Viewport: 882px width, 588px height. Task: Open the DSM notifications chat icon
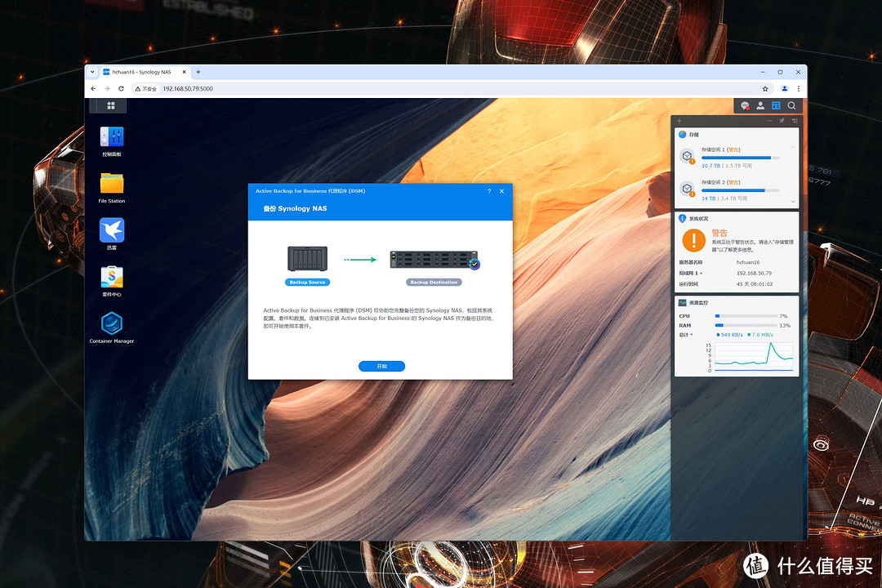click(744, 105)
